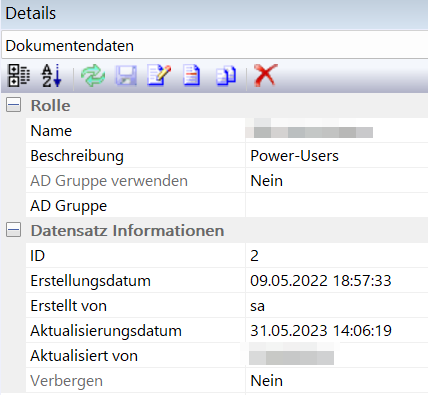428x395 pixels.
Task: Select the ID property label
Action: tap(37, 256)
